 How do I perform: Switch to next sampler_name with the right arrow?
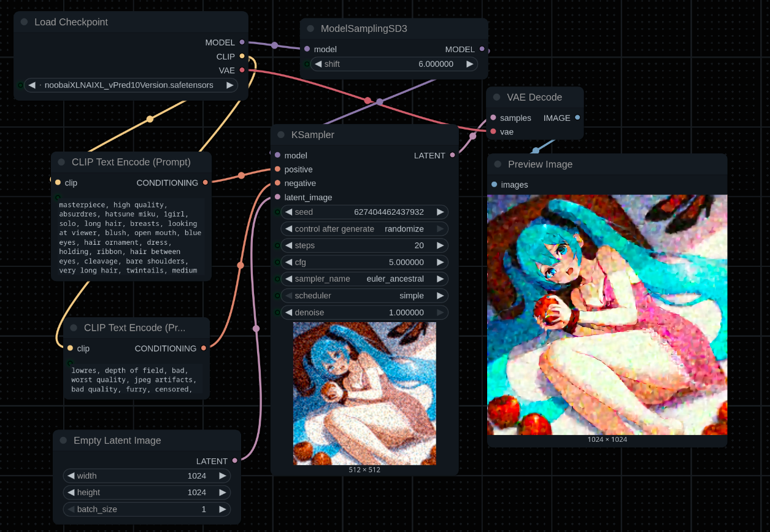pyautogui.click(x=440, y=279)
